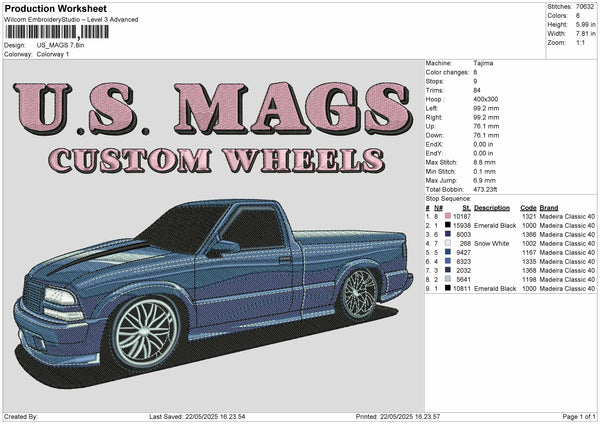Image resolution: width=600 pixels, height=424 pixels.
Task: Click the min stitch value '0.1 mm'
Action: 484,171
